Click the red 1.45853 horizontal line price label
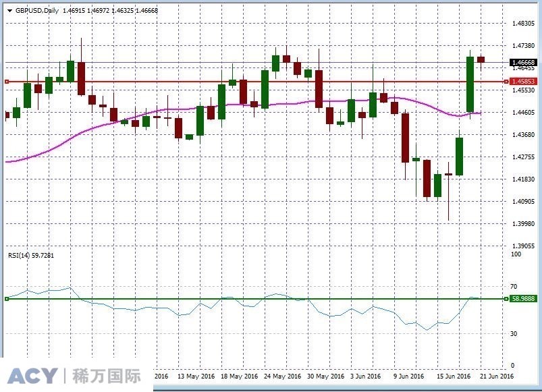542x392 pixels. pos(523,82)
